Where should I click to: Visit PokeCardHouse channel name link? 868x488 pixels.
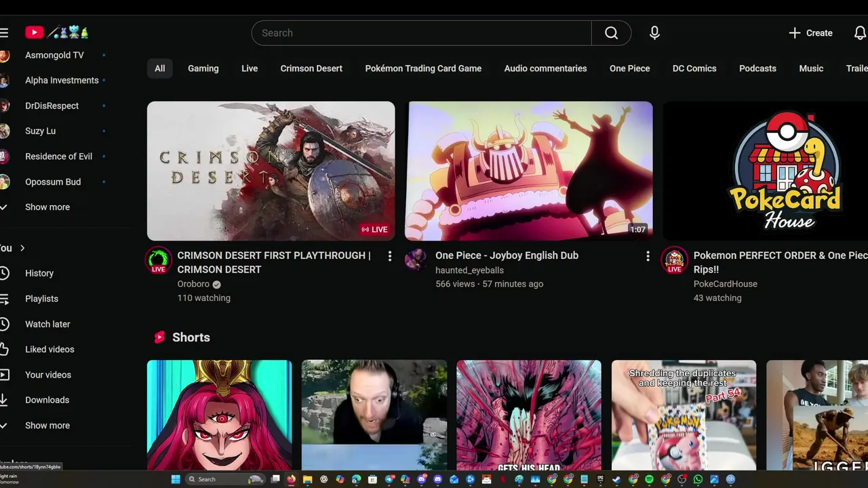726,284
